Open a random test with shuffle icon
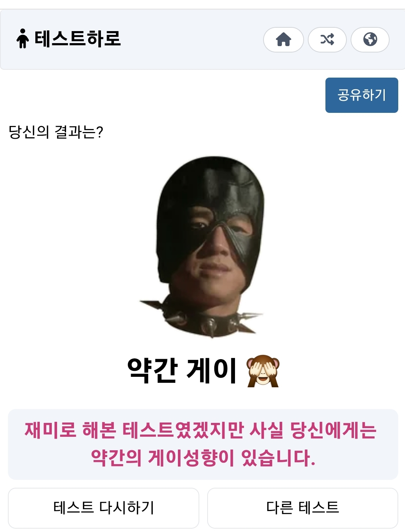Viewport: 405px width, 532px height. (327, 39)
